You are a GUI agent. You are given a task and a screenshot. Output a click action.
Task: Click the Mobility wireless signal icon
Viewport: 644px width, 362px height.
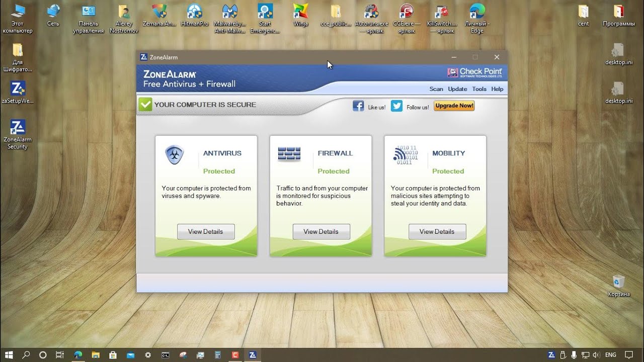(x=406, y=155)
